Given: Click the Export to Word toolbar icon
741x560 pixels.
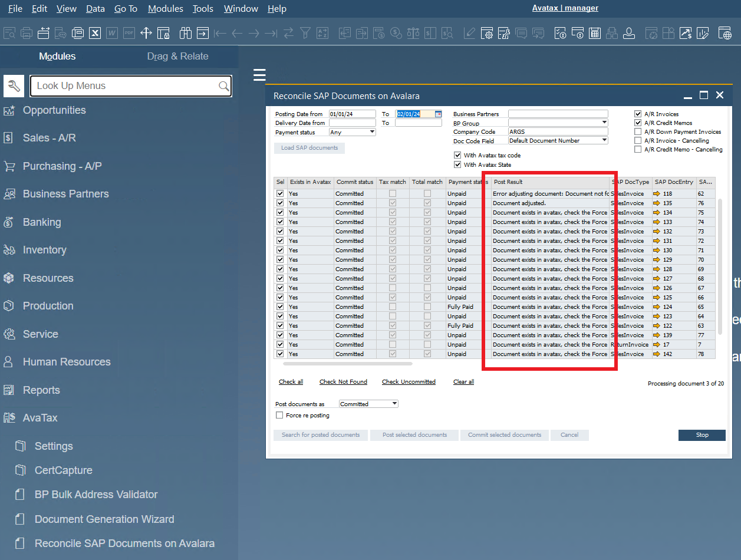Looking at the screenshot, I should point(112,33).
